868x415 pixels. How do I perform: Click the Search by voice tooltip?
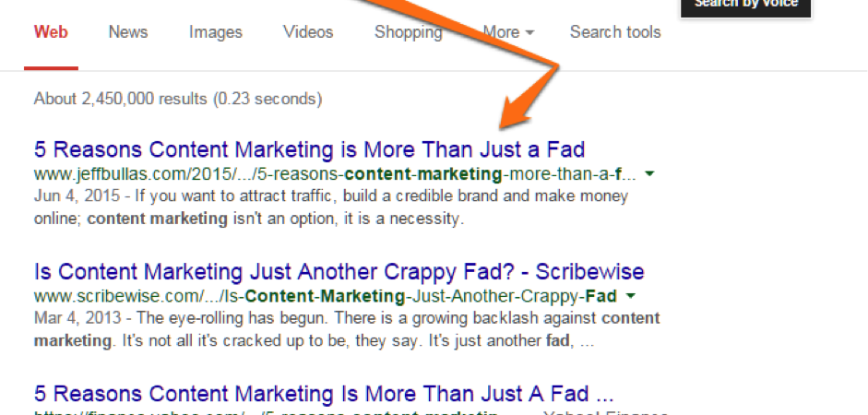(x=745, y=6)
